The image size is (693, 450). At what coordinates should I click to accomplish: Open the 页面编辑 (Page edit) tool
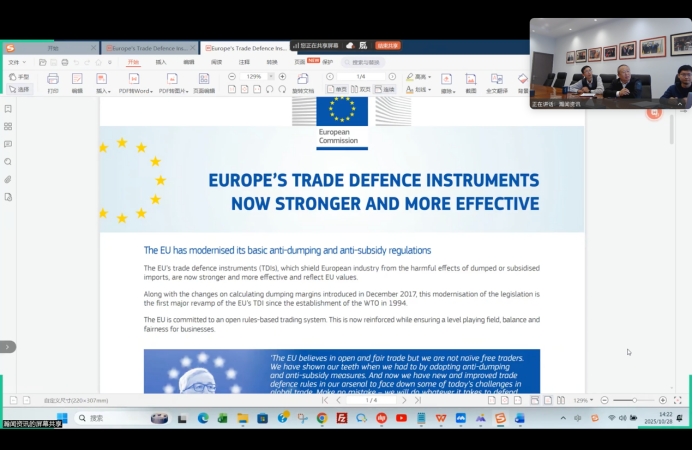pyautogui.click(x=203, y=81)
